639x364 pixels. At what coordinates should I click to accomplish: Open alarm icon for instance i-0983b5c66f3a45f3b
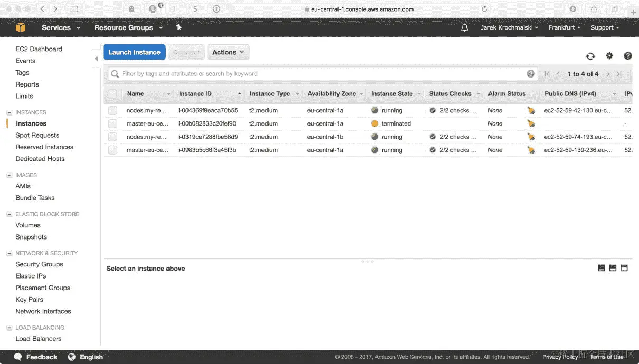click(531, 150)
